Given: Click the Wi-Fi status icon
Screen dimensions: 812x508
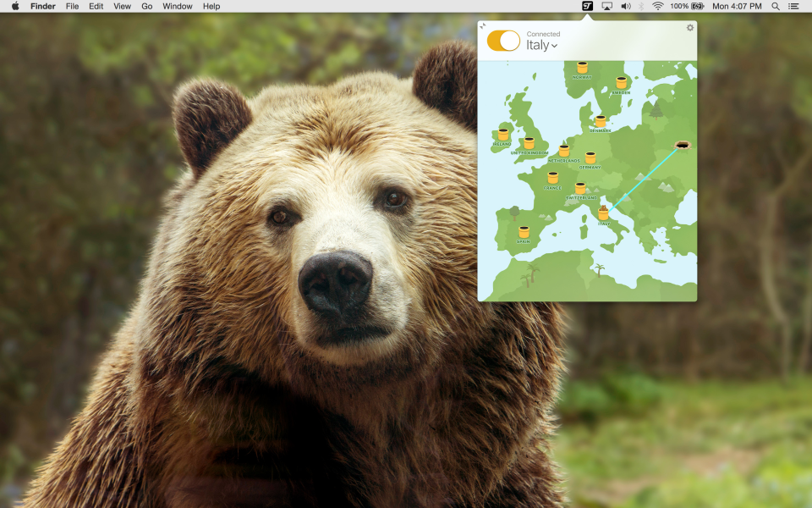Looking at the screenshot, I should pos(657,6).
